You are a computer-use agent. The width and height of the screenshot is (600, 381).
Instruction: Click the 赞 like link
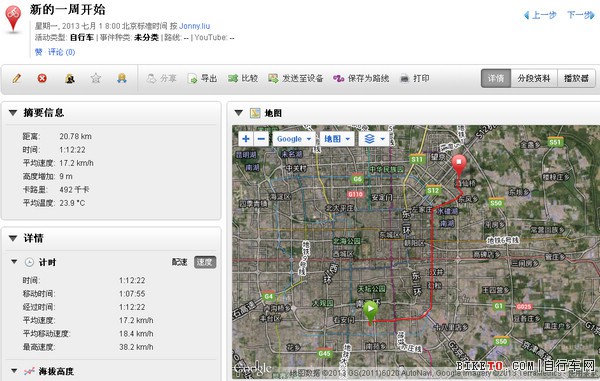[x=39, y=52]
